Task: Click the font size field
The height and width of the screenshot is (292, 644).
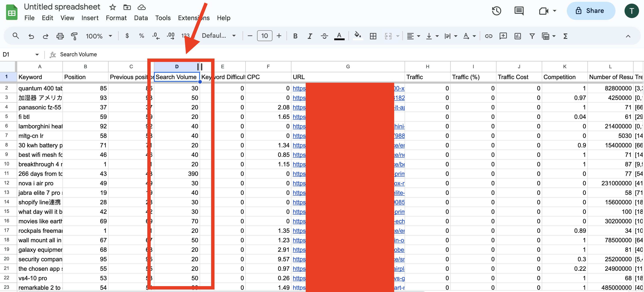Action: 264,36
